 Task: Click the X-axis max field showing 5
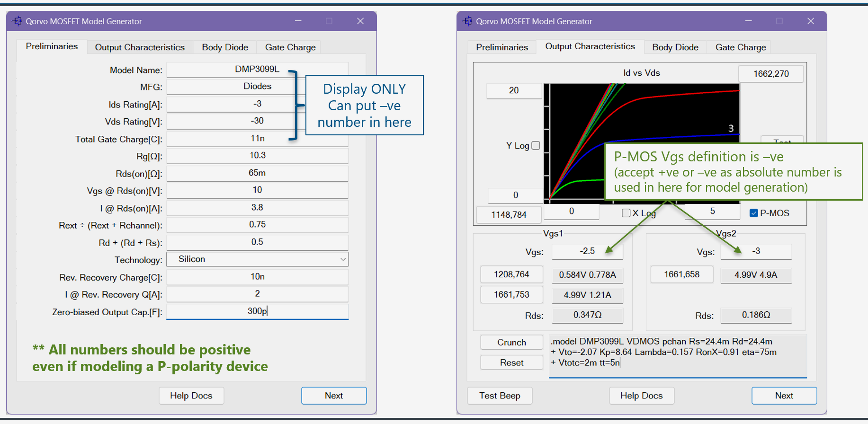[712, 212]
